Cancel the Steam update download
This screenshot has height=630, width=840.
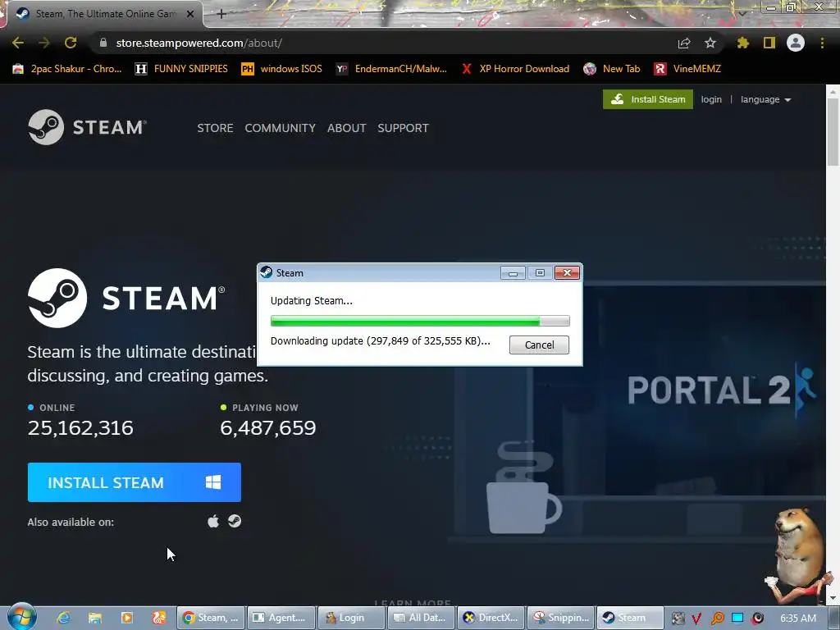pyautogui.click(x=539, y=345)
